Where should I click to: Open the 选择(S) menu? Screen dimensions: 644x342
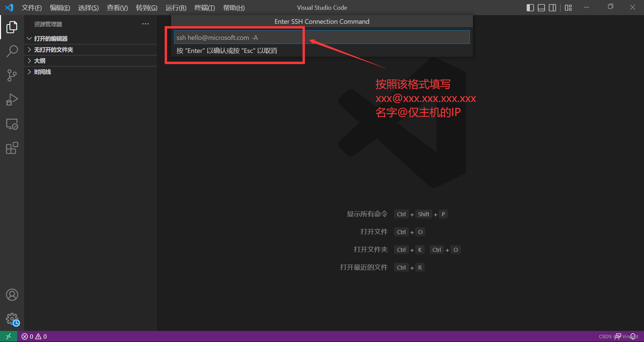click(x=89, y=7)
